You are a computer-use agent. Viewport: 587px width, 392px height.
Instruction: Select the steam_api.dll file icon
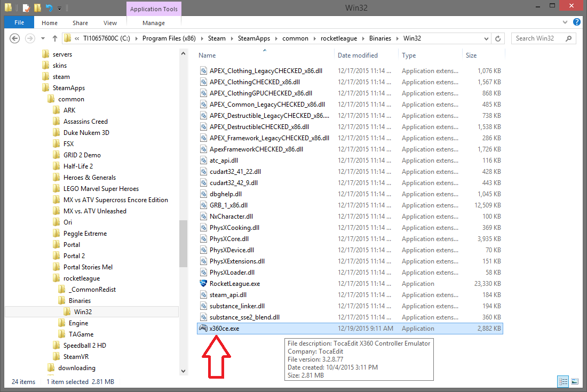(203, 294)
